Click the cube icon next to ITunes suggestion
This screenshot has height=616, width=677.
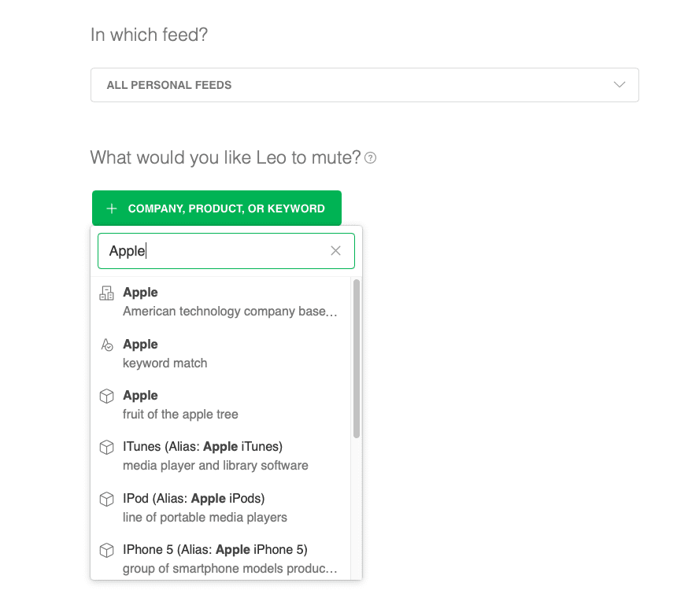(x=106, y=447)
